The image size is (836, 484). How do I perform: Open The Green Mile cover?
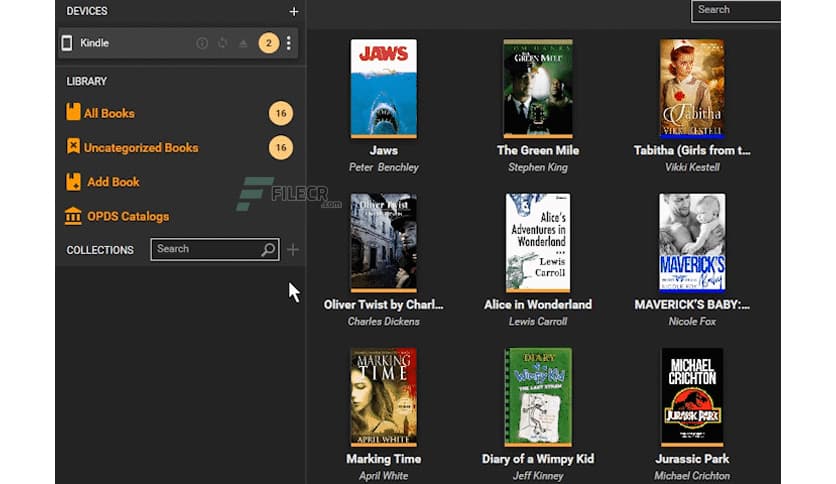[538, 88]
